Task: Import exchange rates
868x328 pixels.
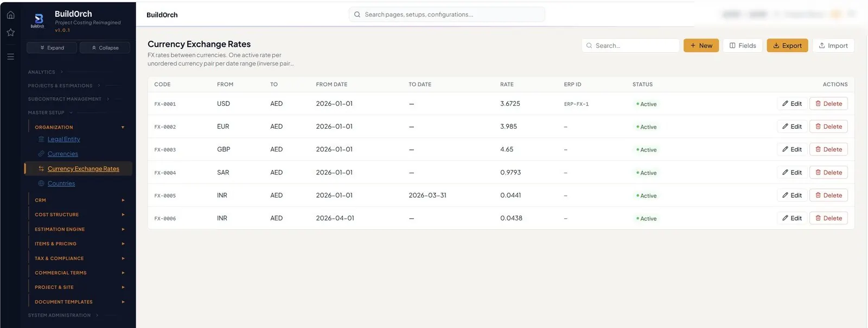Action: click(833, 46)
